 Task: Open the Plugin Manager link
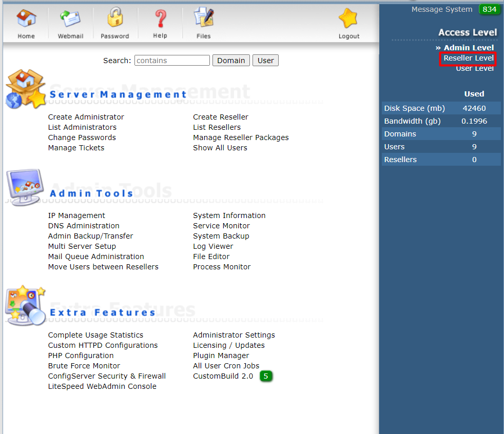click(x=221, y=356)
